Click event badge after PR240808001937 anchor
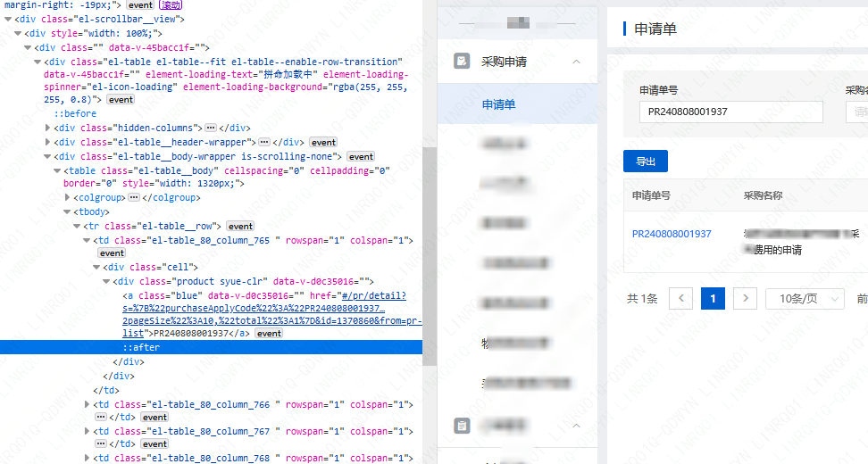The image size is (868, 464). point(269,334)
